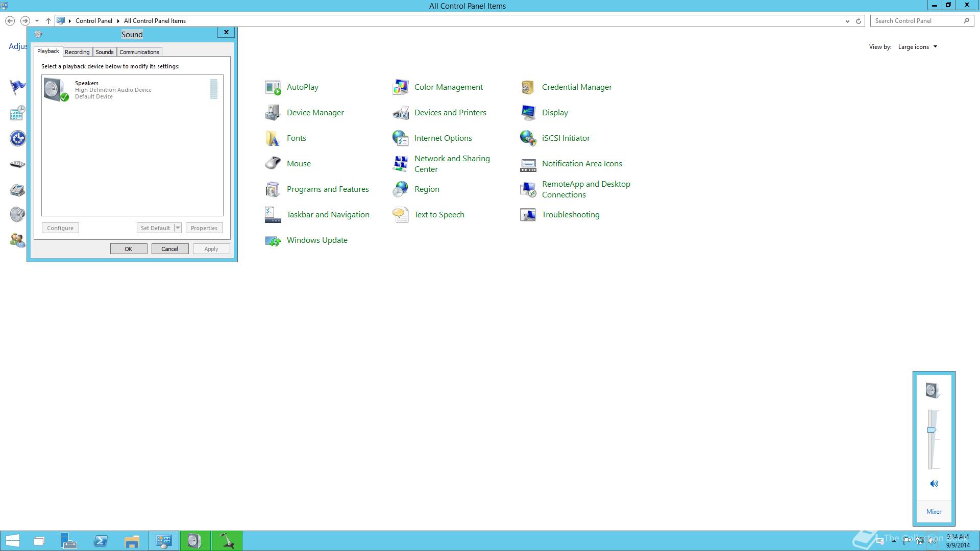
Task: Click the speaker device icon in volume flyout
Action: [933, 391]
